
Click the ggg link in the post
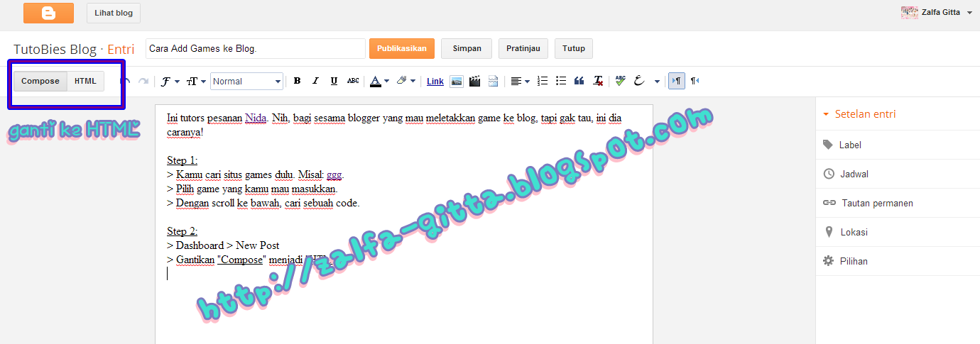tap(334, 175)
